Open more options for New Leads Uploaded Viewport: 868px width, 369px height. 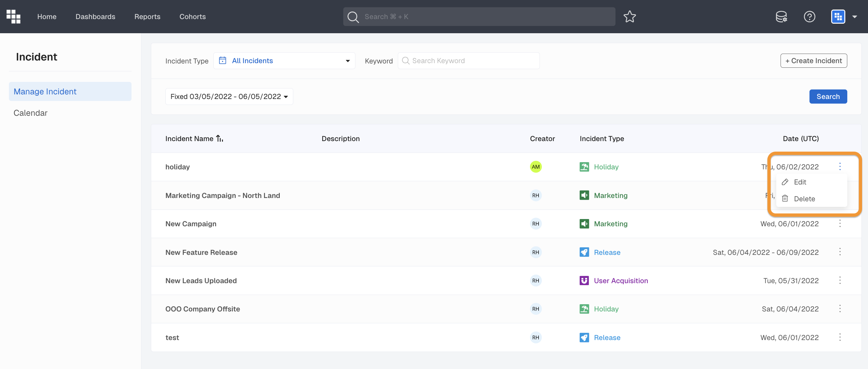click(840, 281)
